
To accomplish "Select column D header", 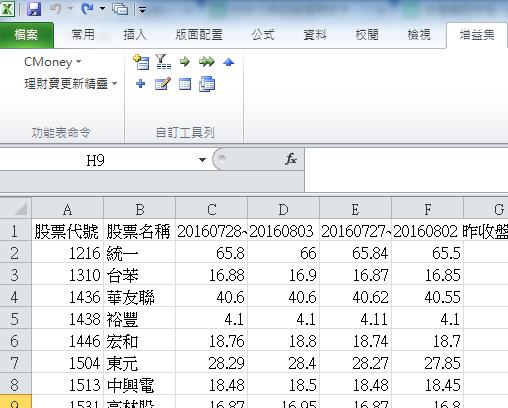I will (x=284, y=209).
